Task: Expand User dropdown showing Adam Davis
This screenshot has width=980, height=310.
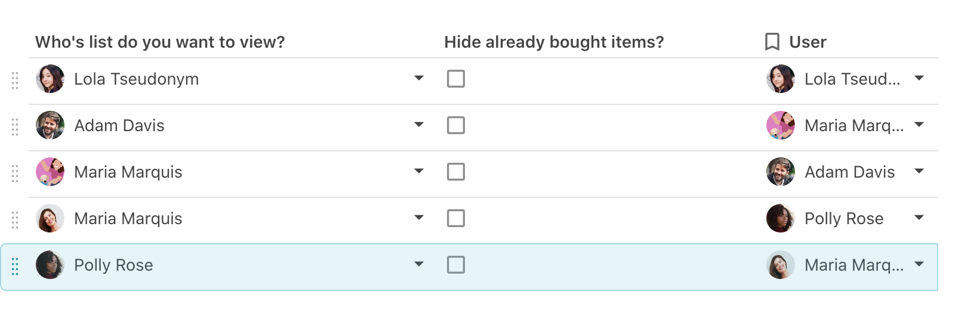Action: tap(919, 171)
